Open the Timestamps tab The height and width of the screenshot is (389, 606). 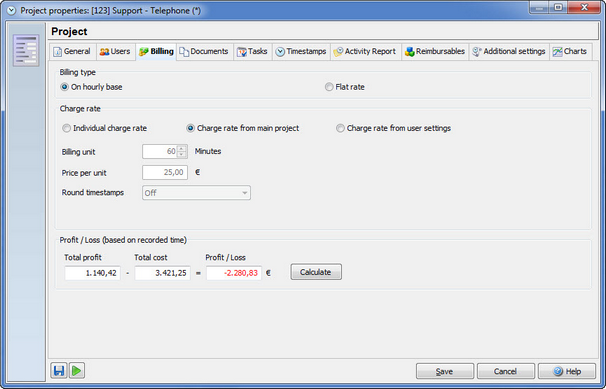(x=301, y=52)
